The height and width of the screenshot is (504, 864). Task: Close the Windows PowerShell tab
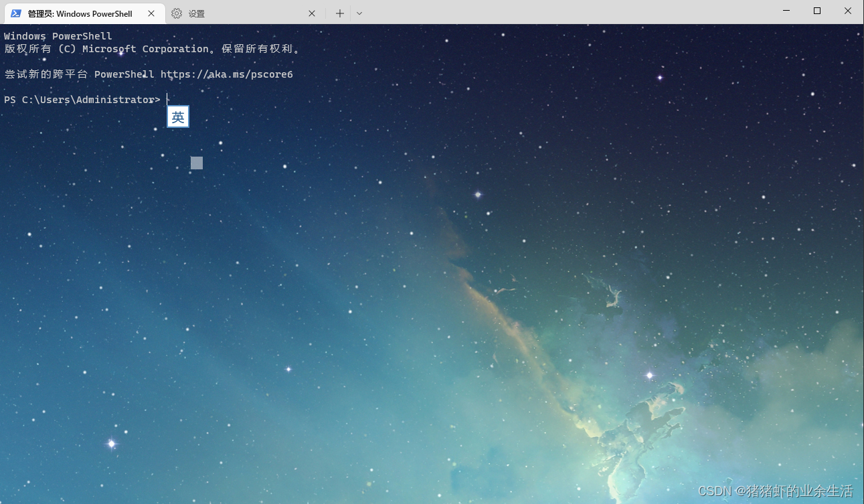coord(151,13)
